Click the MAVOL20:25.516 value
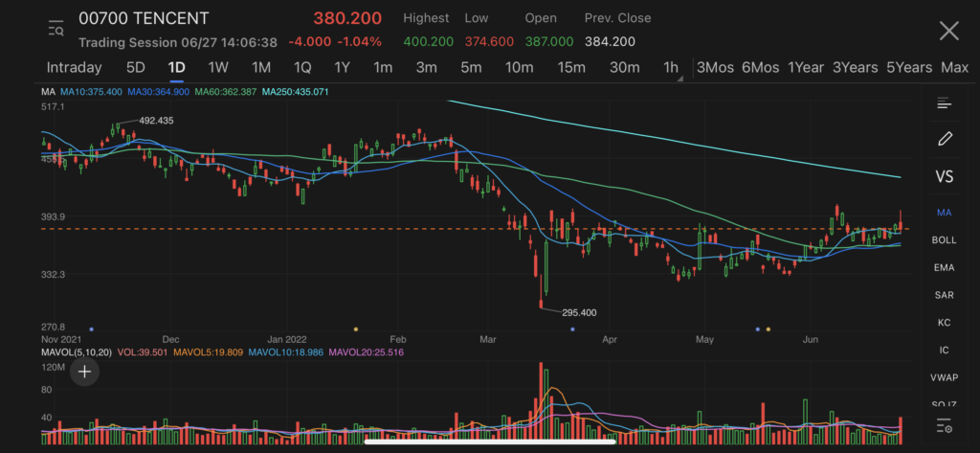The width and height of the screenshot is (980, 453). [367, 352]
